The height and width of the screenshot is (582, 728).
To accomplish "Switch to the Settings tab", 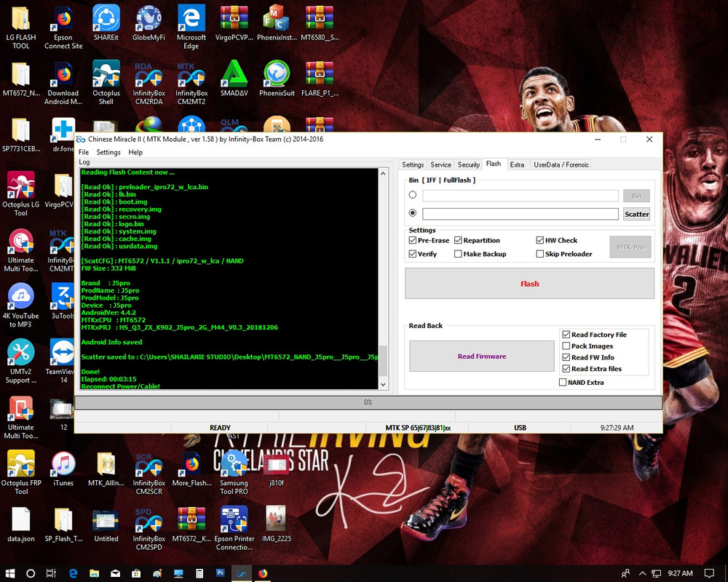I will [x=413, y=164].
